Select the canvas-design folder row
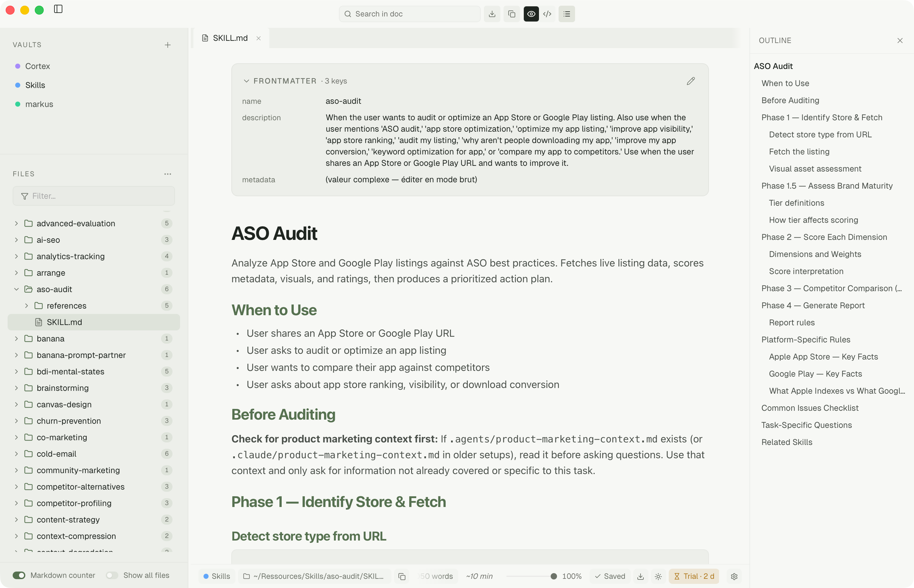Screen dimensions: 914x588 coord(94,404)
